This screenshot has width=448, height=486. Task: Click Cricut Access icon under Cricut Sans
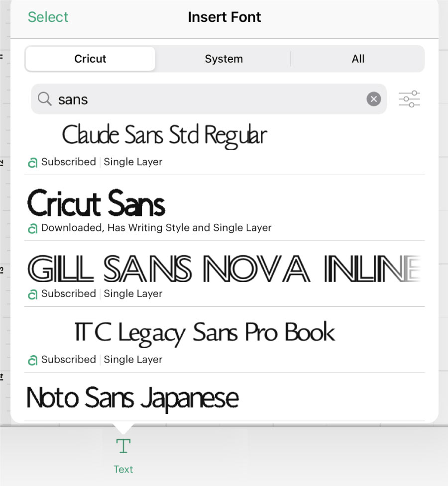[32, 228]
